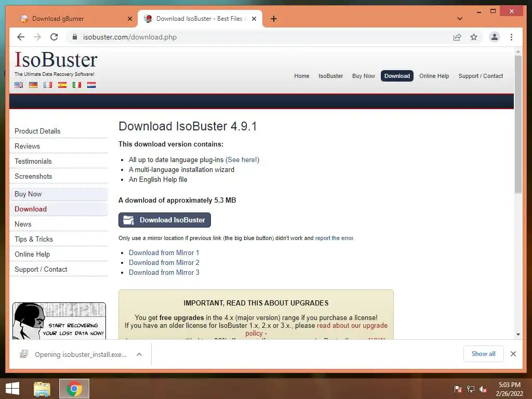Image resolution: width=532 pixels, height=399 pixels.
Task: Select the Italian flag language
Action: coord(77,85)
